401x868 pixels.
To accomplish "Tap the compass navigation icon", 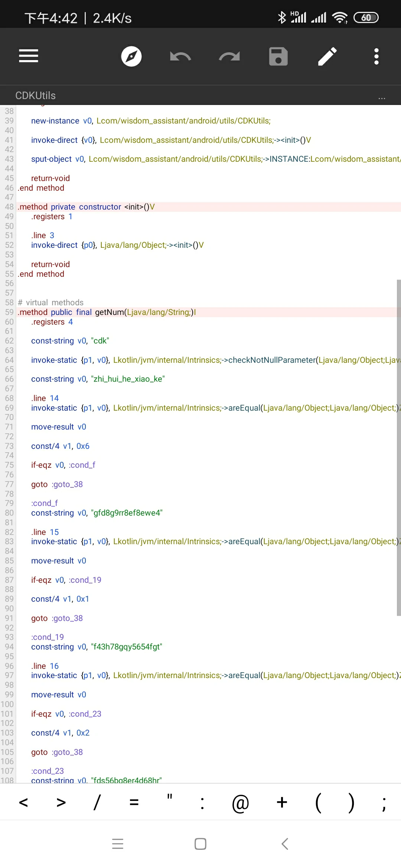I will click(131, 56).
